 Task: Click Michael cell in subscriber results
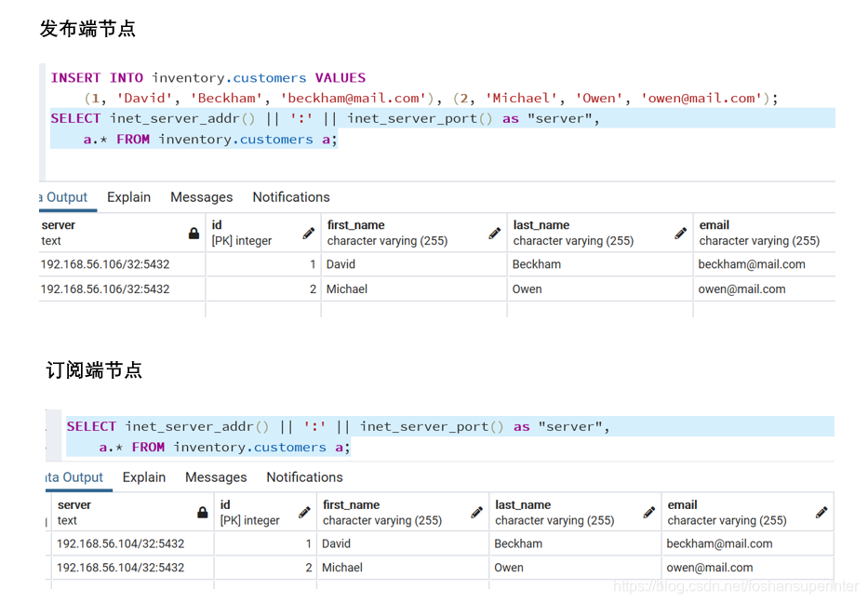point(403,568)
